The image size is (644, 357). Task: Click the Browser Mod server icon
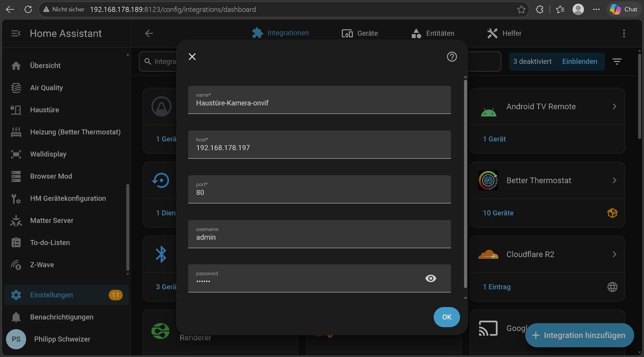pos(16,176)
